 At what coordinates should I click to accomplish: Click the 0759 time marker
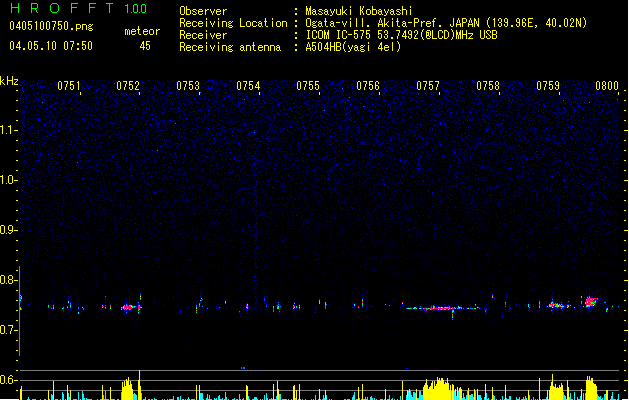[548, 86]
